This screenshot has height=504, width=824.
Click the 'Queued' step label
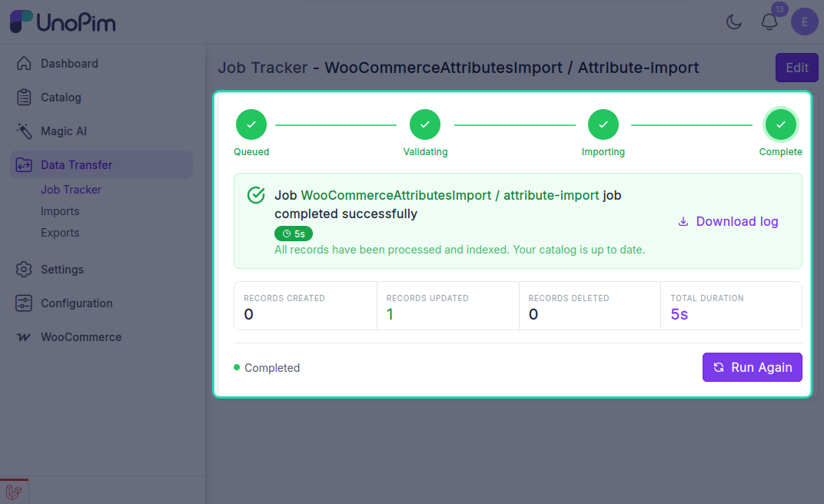pyautogui.click(x=251, y=151)
